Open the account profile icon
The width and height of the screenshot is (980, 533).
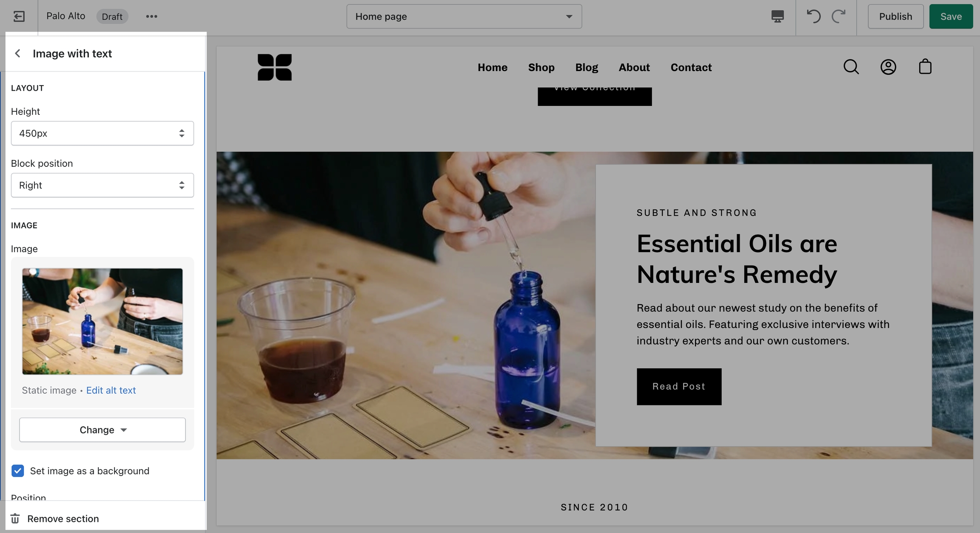[888, 67]
